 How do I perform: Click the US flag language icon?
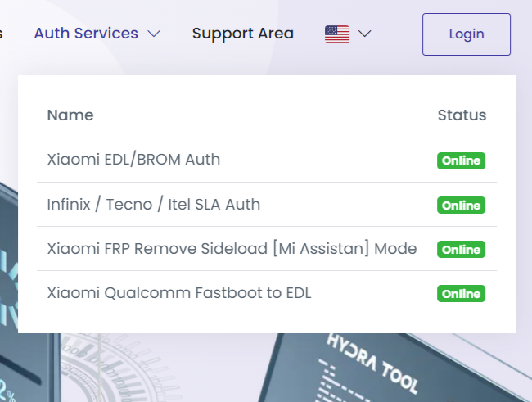click(x=337, y=34)
